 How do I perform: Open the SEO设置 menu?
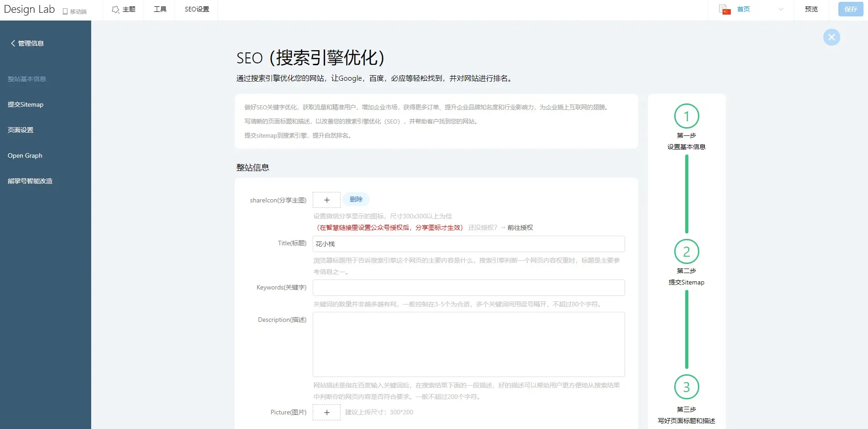[197, 10]
